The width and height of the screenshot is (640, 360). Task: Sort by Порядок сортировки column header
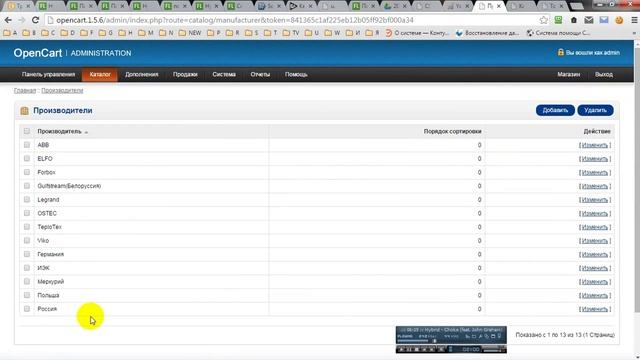[452, 131]
